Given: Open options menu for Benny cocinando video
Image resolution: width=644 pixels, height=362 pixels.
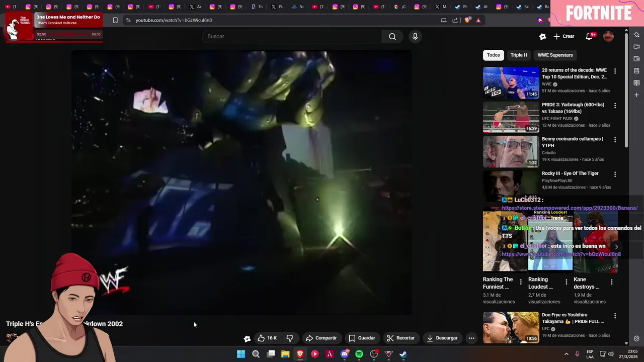Looking at the screenshot, I should [x=615, y=140].
